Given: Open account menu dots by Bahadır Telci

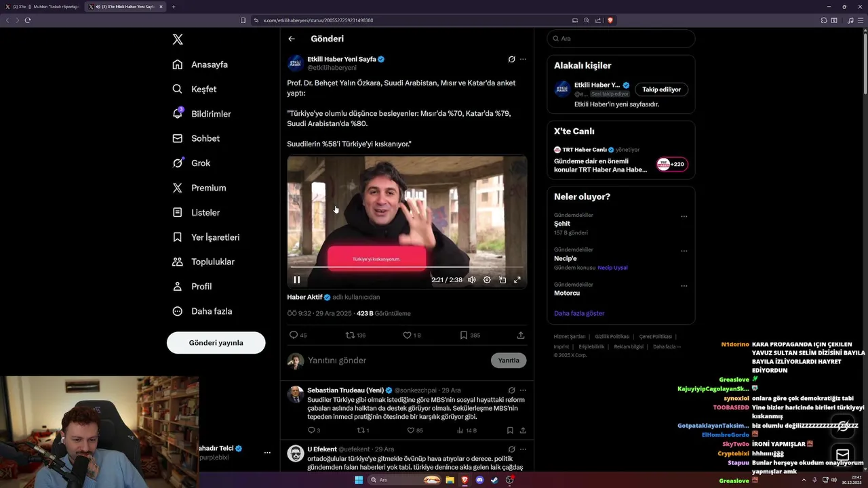Looking at the screenshot, I should (267, 452).
